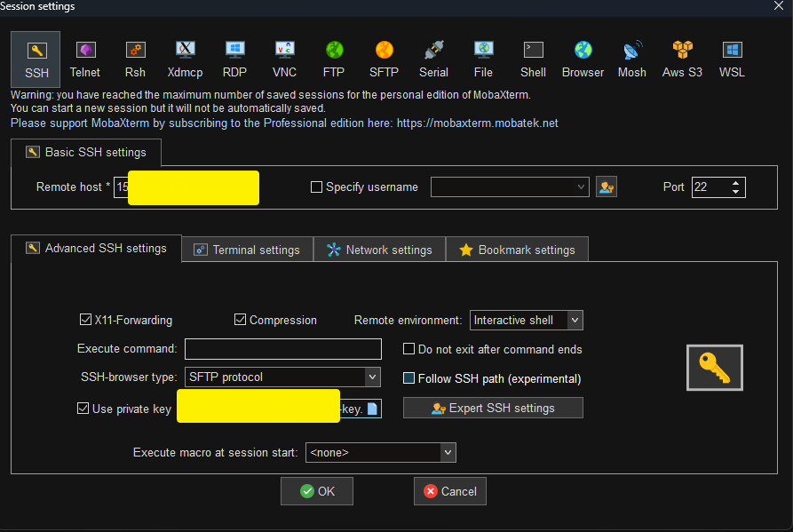The image size is (793, 532).
Task: Browse for private key file icon
Action: [373, 409]
